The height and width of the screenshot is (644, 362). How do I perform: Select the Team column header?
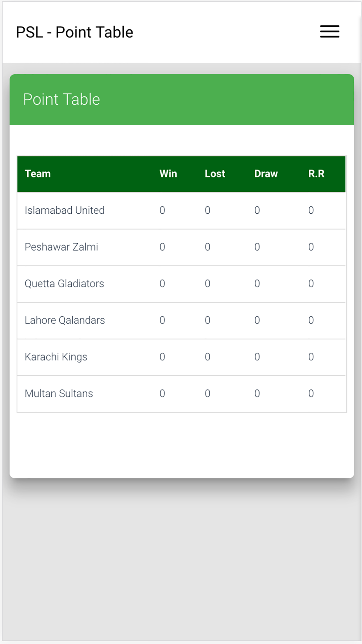click(x=38, y=174)
